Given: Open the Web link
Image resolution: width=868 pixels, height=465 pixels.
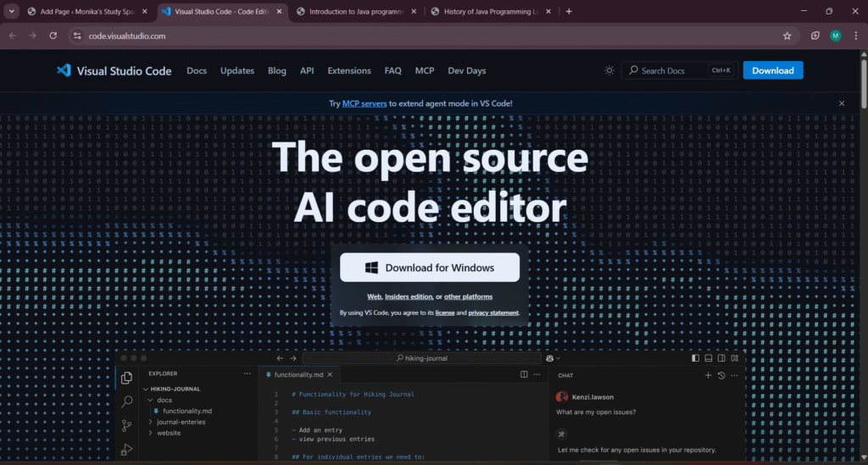Looking at the screenshot, I should click(374, 297).
